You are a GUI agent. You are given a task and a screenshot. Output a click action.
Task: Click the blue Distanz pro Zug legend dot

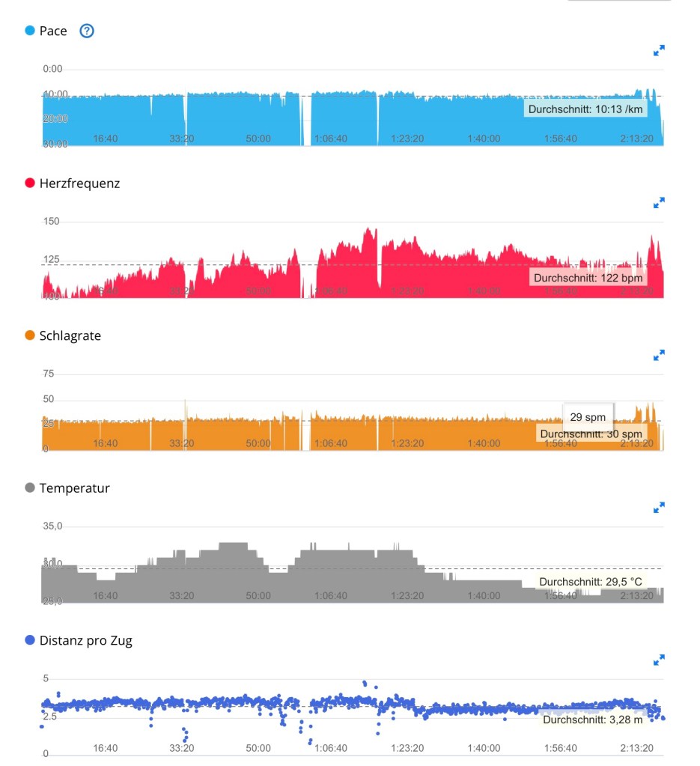click(30, 640)
